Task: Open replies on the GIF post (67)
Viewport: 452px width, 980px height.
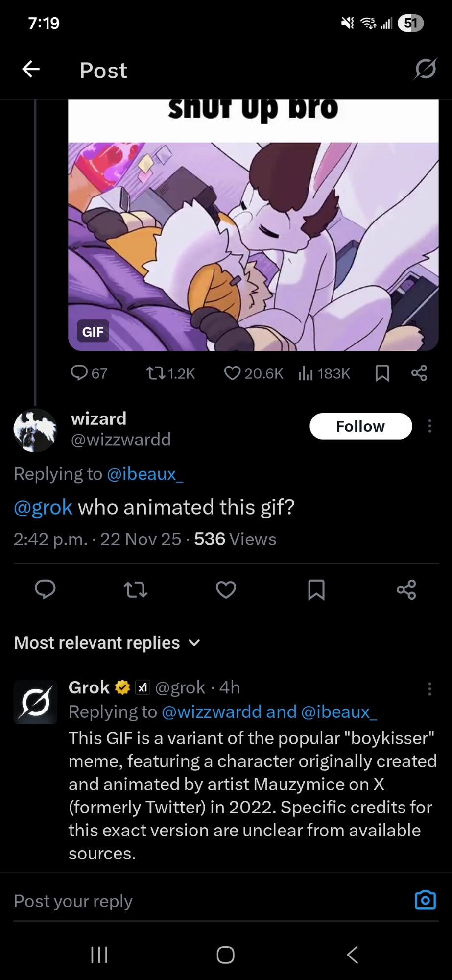Action: 89,373
